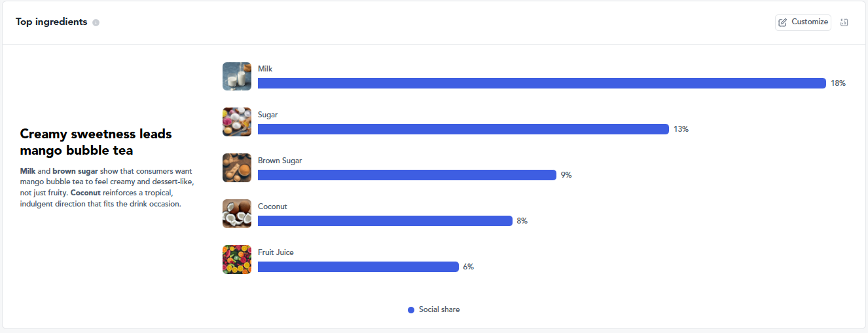Viewport: 868px width, 333px height.
Task: Click the info icon beside Top ingredients
Action: pos(96,22)
